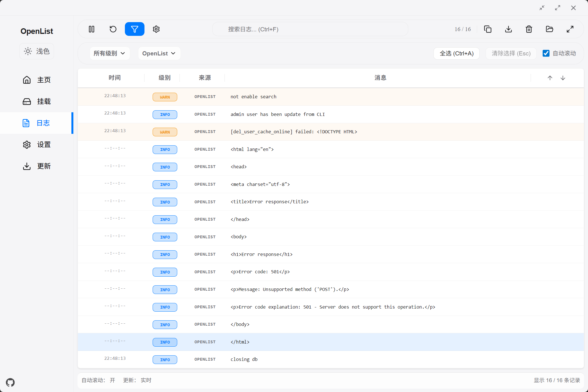Screen dimensions: 588x392
Task: Switch theme with the 浅色 toggle
Action: tap(37, 51)
